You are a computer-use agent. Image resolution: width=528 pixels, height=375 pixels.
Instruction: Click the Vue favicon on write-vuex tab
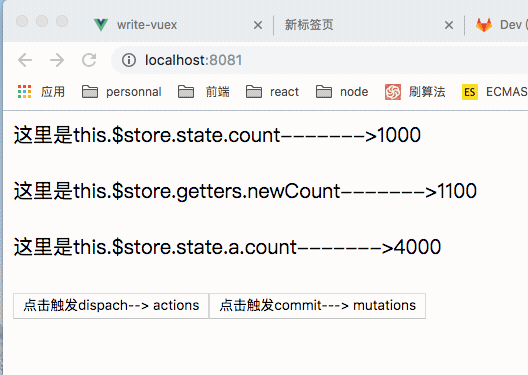coord(101,25)
